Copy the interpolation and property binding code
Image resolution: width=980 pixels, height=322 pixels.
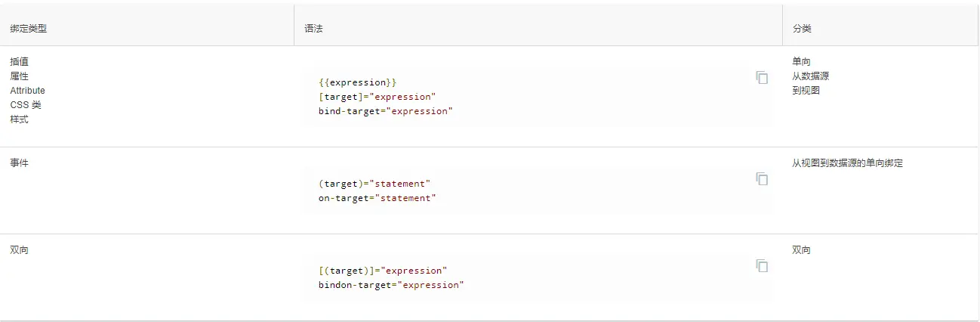(x=762, y=78)
